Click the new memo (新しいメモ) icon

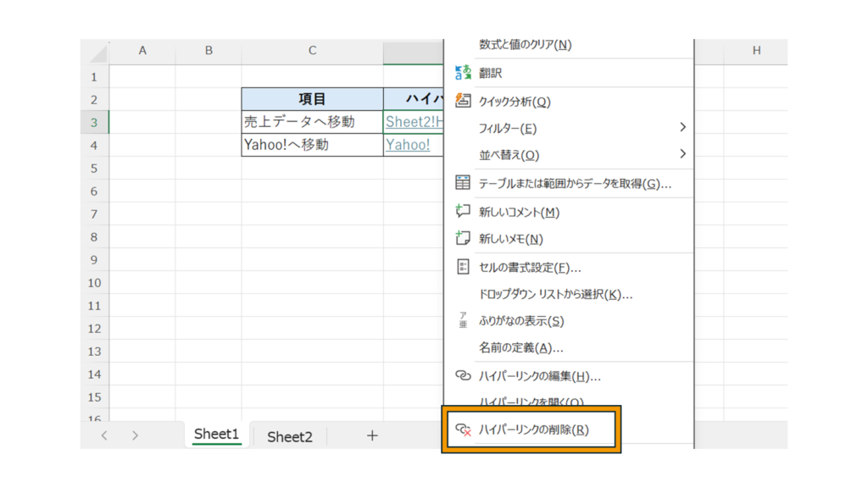463,238
